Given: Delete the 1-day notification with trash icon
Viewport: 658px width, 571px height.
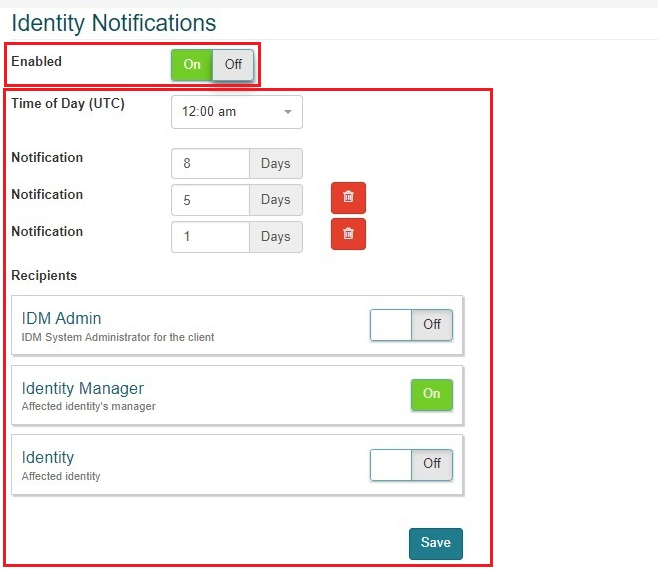Looking at the screenshot, I should tap(348, 234).
